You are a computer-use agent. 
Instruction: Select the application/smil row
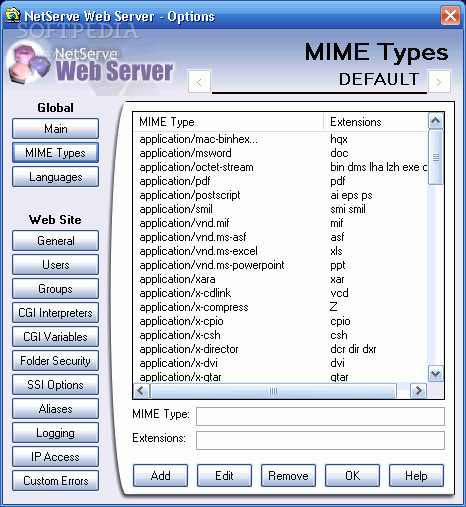(280, 209)
